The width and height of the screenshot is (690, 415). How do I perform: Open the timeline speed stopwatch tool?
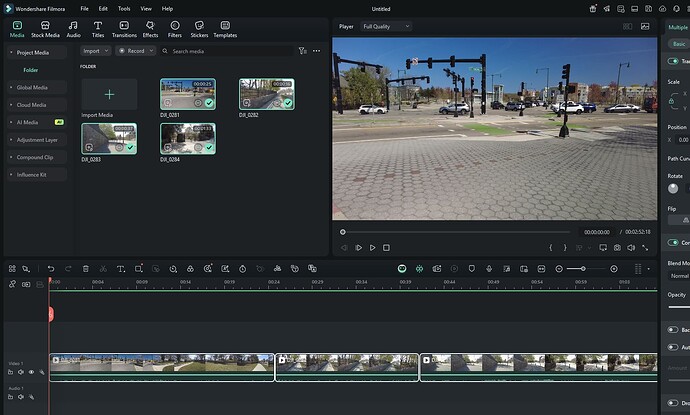[x=242, y=268]
